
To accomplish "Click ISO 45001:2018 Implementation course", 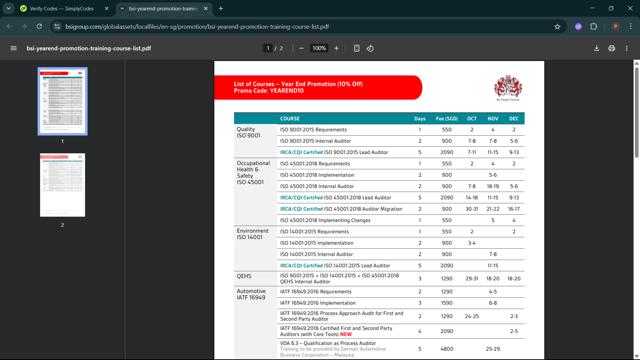I will (x=317, y=175).
